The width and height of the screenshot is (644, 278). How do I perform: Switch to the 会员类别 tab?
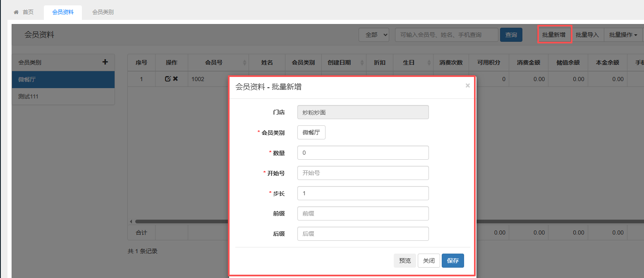103,12
